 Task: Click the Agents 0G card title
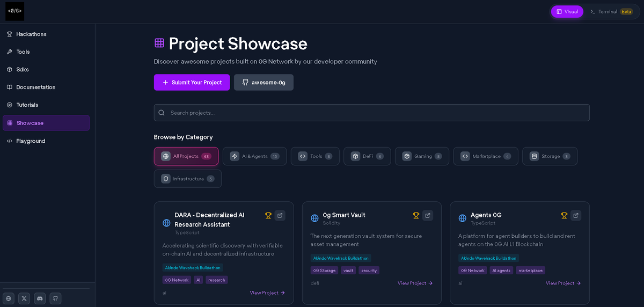click(x=486, y=215)
